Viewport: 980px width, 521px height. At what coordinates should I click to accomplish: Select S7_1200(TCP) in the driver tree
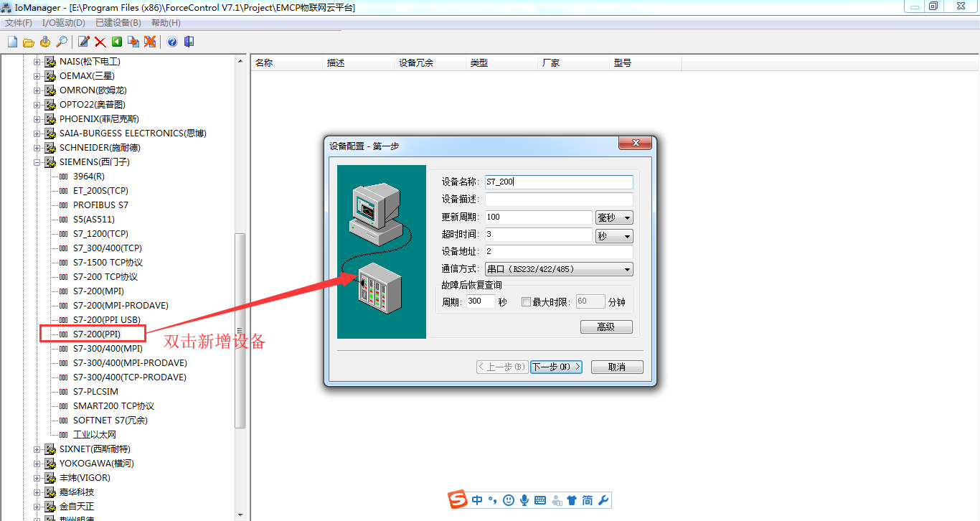tap(100, 234)
